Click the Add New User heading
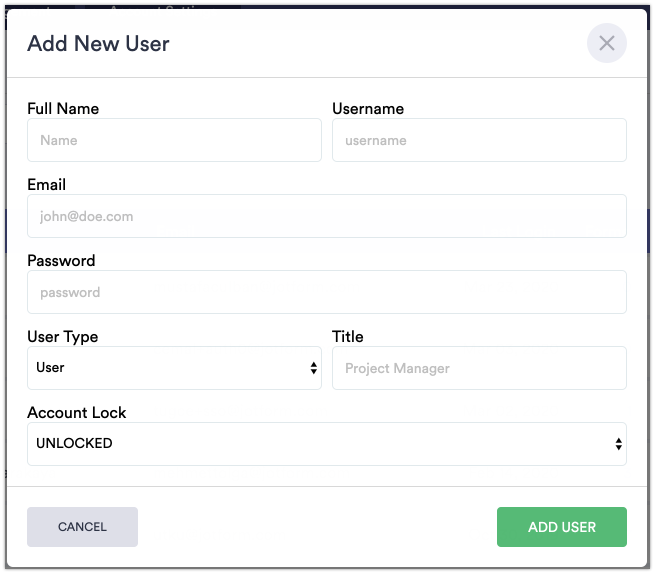The image size is (655, 574). tap(98, 43)
